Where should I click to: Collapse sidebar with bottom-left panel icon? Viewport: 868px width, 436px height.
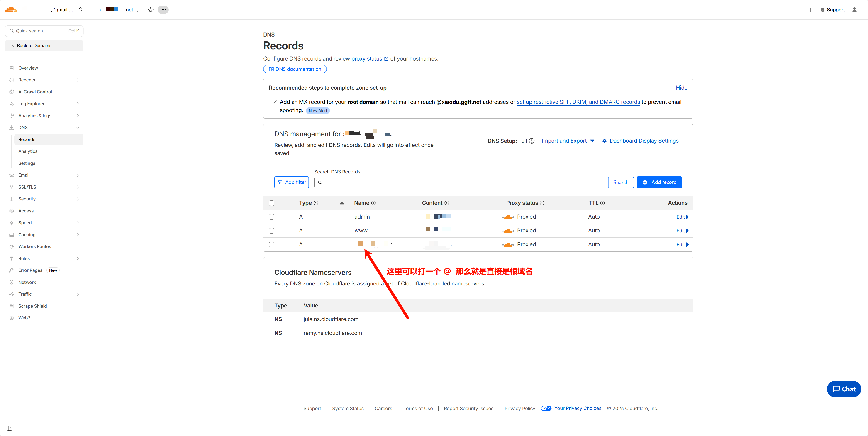[x=10, y=428]
